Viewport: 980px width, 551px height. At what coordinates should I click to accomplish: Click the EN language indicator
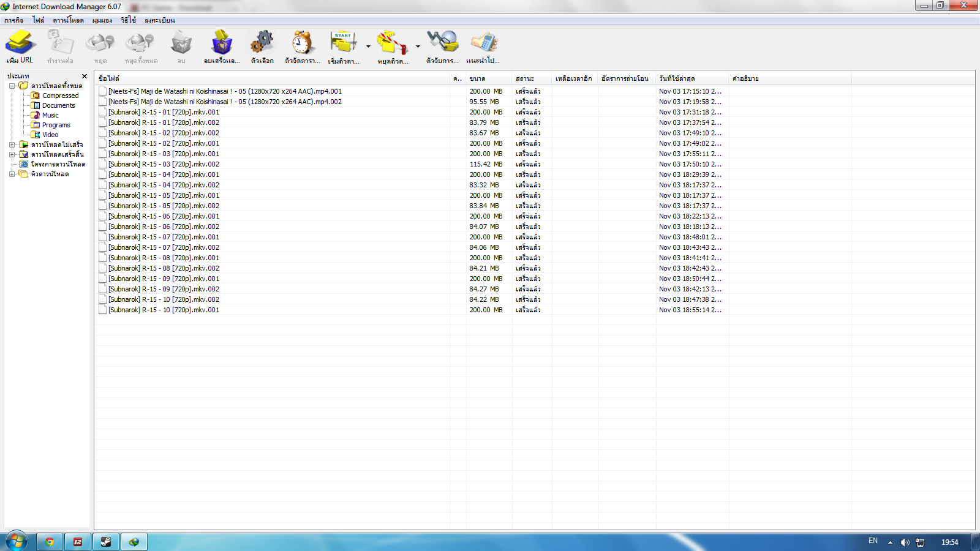873,541
